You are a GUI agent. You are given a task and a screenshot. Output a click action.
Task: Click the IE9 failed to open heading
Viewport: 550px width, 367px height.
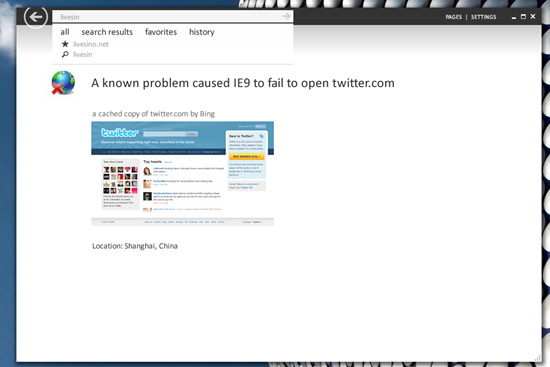click(x=243, y=83)
